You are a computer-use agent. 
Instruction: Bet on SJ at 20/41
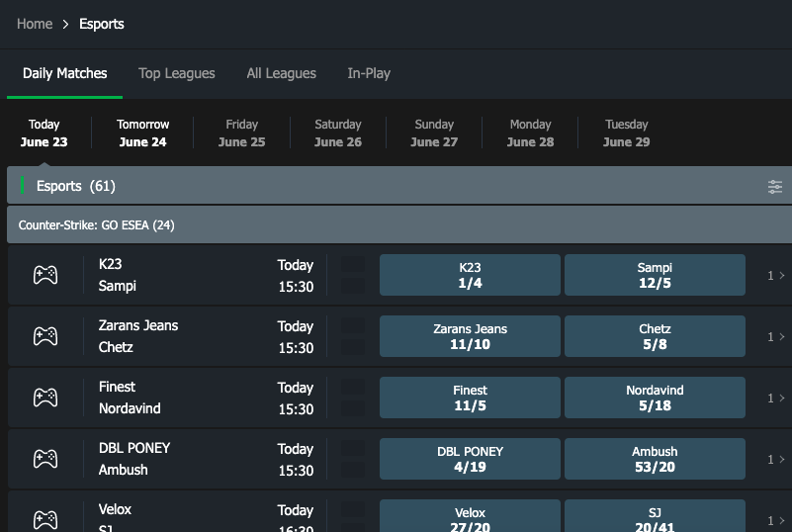pos(655,516)
